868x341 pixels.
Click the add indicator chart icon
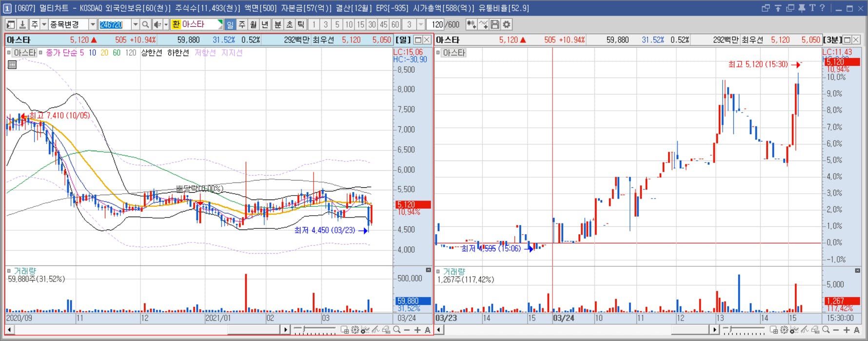tap(472, 24)
